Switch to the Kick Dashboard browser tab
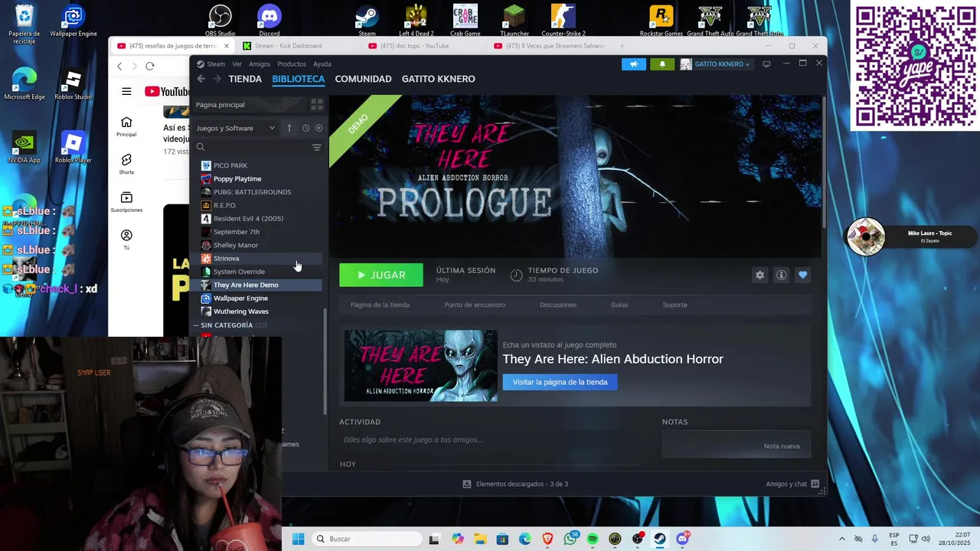This screenshot has width=980, height=551. [294, 46]
